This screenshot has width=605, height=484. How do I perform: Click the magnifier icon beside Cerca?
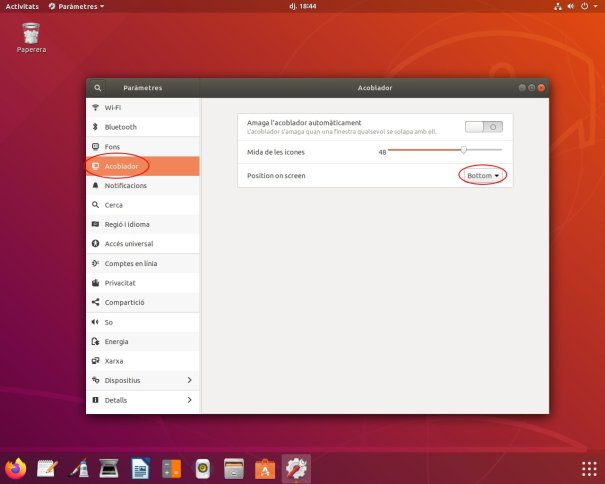coord(95,205)
